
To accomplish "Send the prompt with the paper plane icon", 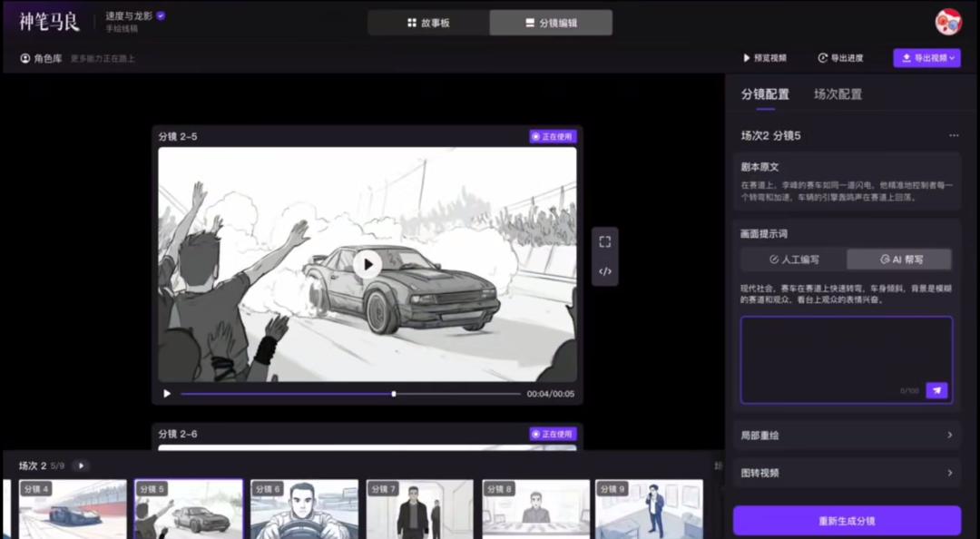I will tap(936, 391).
